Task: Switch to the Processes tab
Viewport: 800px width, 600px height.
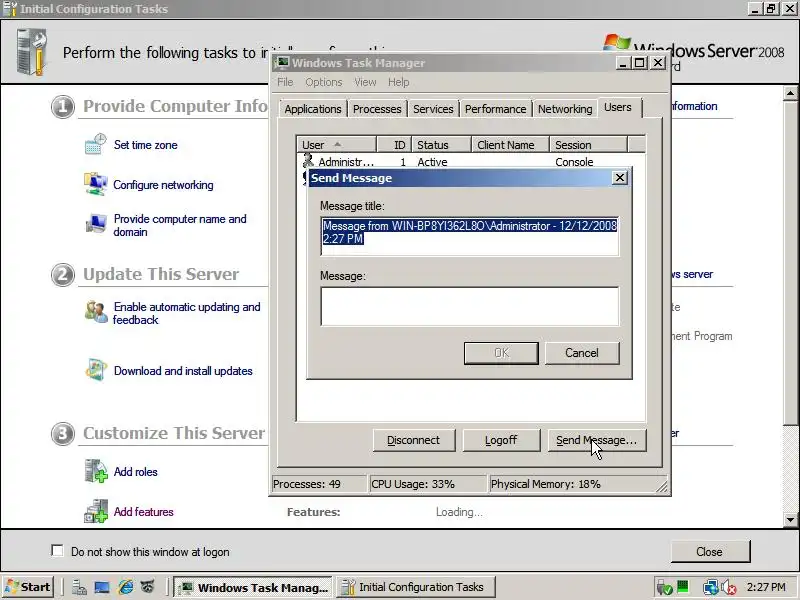Action: tap(377, 109)
